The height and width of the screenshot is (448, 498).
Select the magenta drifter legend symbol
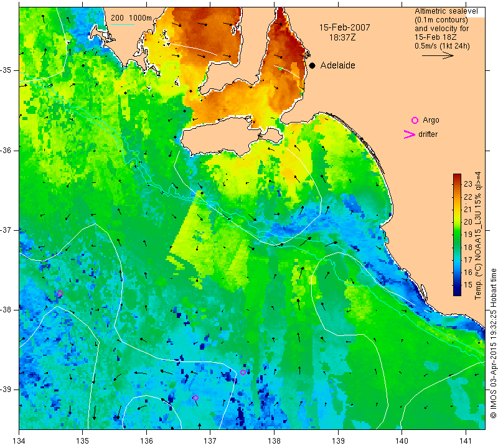coord(410,134)
